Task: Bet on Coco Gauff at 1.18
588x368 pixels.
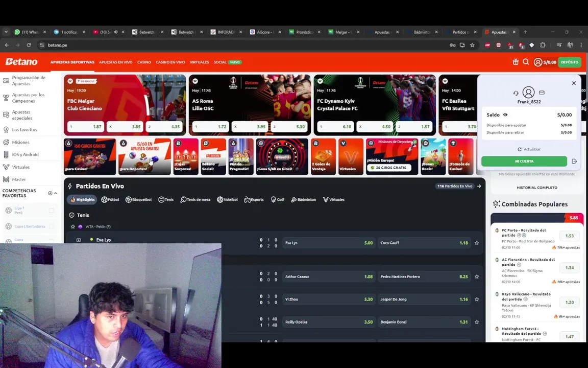Action: tap(424, 243)
